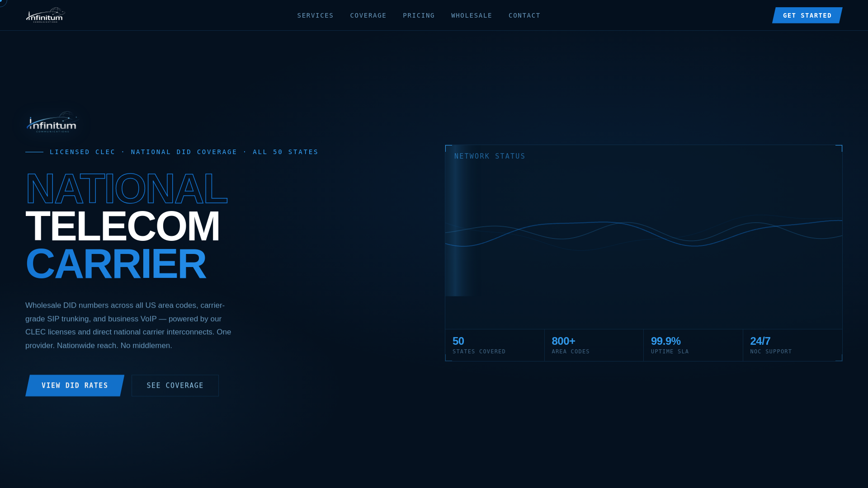Screen dimensions: 868x488
Task: Click the See Coverage button
Action: coord(175,385)
